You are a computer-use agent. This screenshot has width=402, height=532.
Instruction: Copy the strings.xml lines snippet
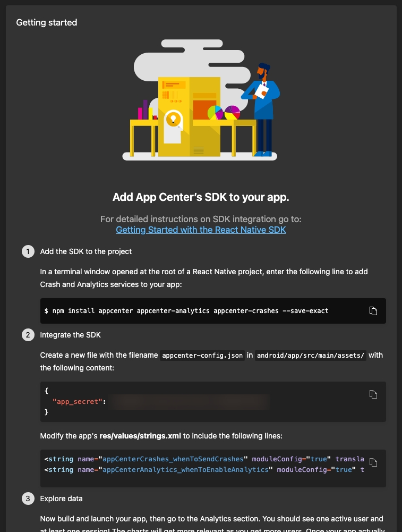373,462
